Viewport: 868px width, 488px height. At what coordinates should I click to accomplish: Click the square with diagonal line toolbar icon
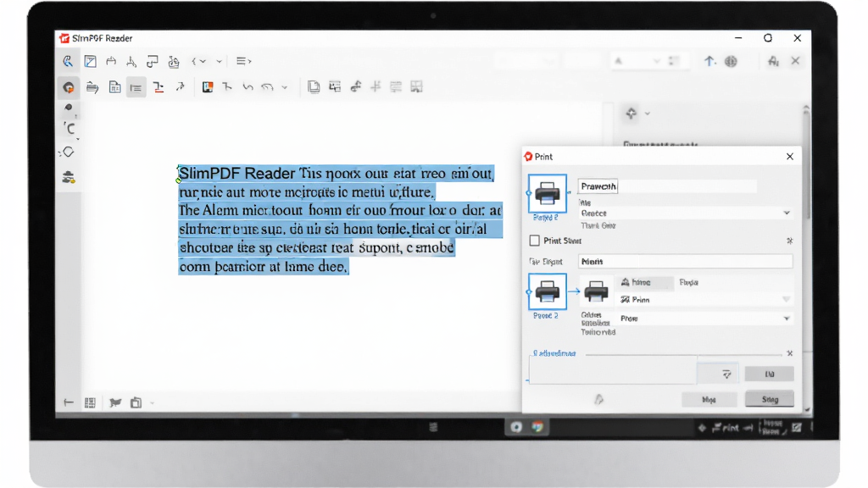coord(90,61)
